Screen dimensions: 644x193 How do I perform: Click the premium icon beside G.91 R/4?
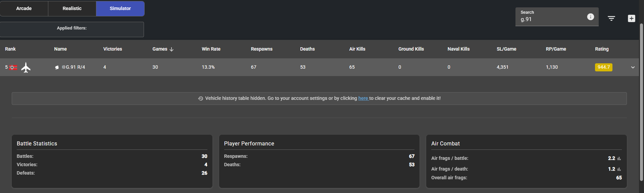(x=57, y=67)
